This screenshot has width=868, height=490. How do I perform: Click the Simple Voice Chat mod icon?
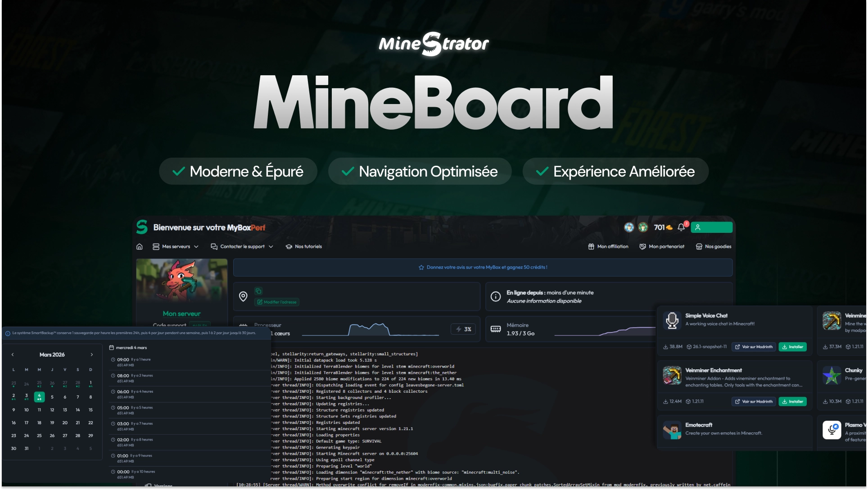pyautogui.click(x=672, y=320)
